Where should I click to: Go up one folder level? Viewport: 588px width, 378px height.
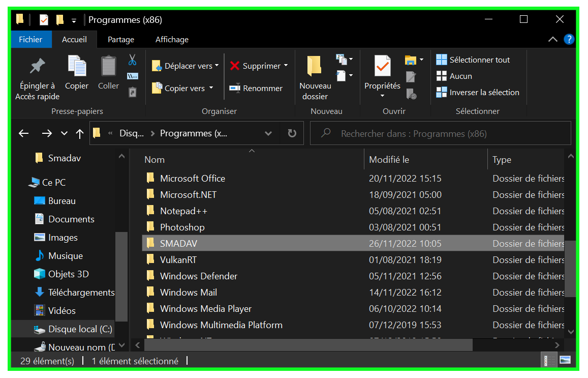[79, 134]
